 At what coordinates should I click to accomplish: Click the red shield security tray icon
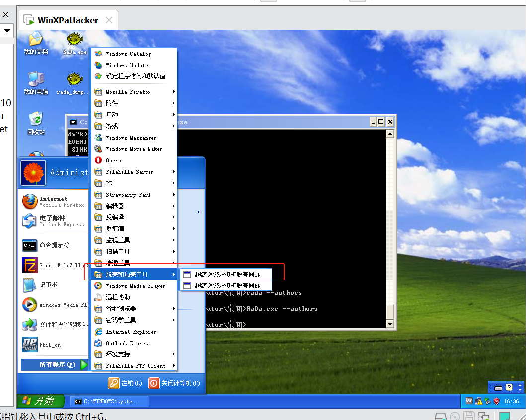pos(497,401)
